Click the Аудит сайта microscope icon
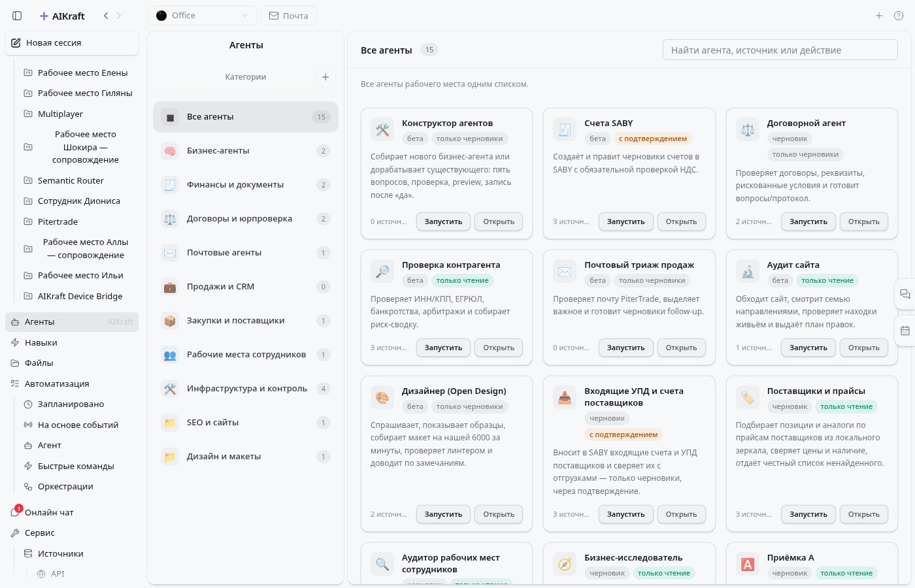The height and width of the screenshot is (588, 915). point(748,271)
